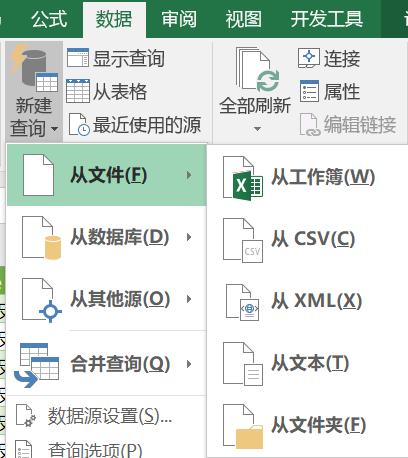
Task: Click the 从表格 table icon
Action: [78, 91]
